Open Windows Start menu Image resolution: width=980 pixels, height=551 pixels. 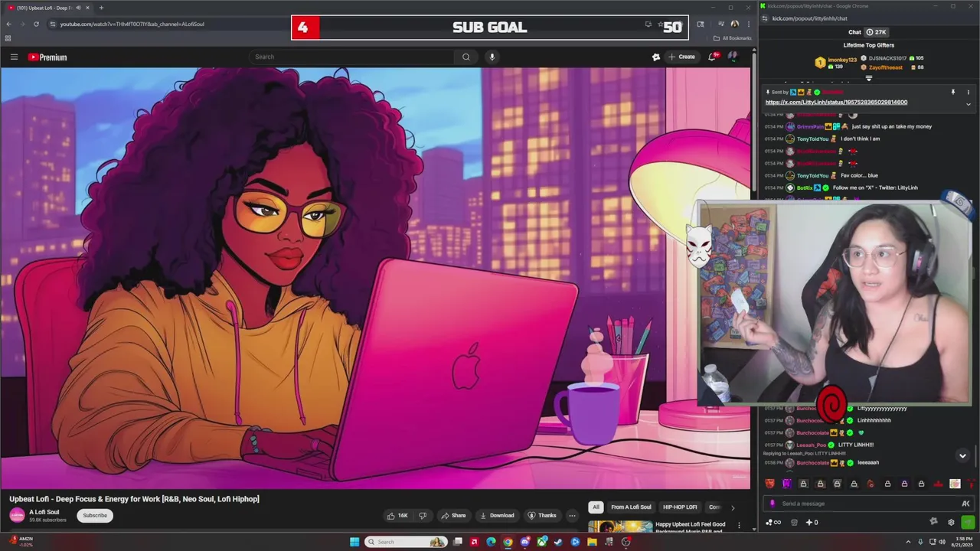click(x=354, y=542)
